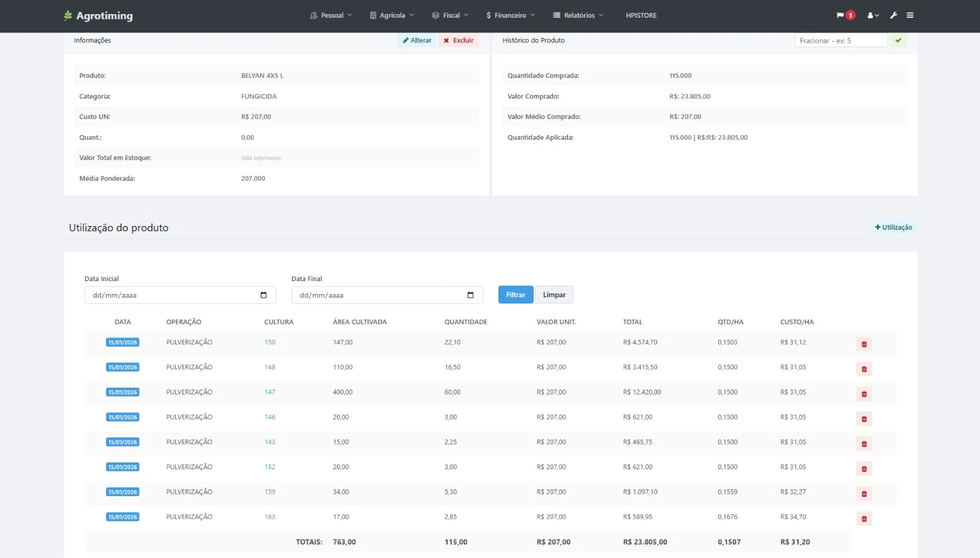Focus the Fracionar input field
Viewport: 980px width, 558px height.
(840, 40)
